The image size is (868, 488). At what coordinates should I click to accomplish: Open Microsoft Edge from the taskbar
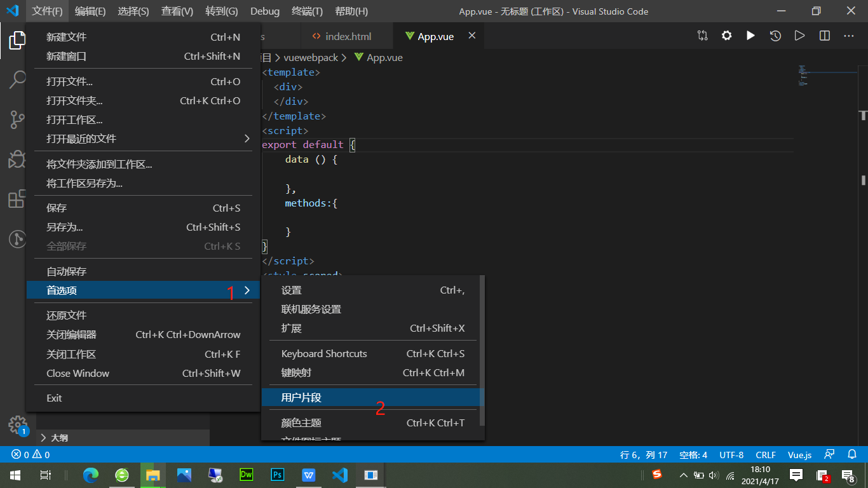click(x=92, y=475)
